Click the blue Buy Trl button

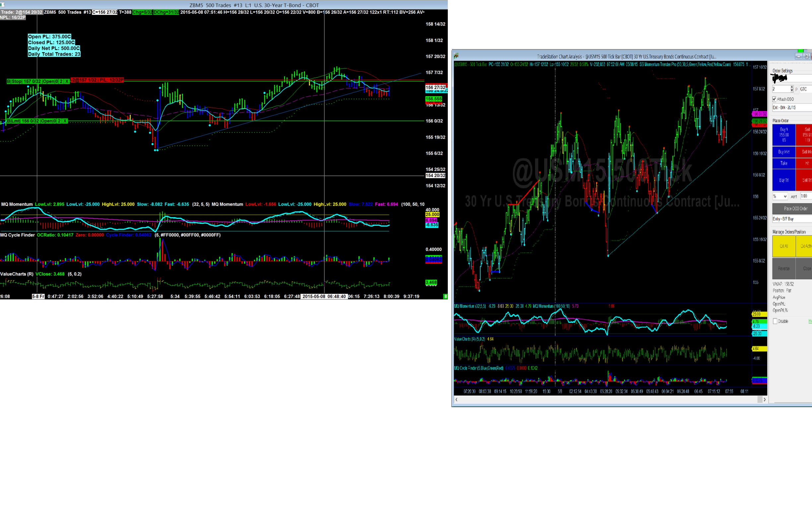pyautogui.click(x=784, y=180)
